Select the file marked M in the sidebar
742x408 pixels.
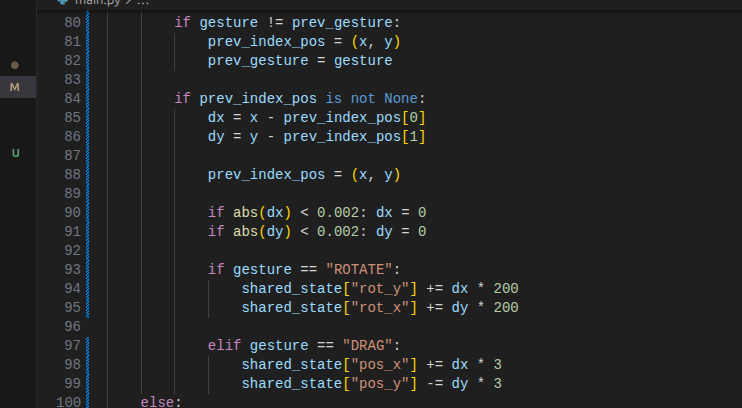click(x=14, y=88)
